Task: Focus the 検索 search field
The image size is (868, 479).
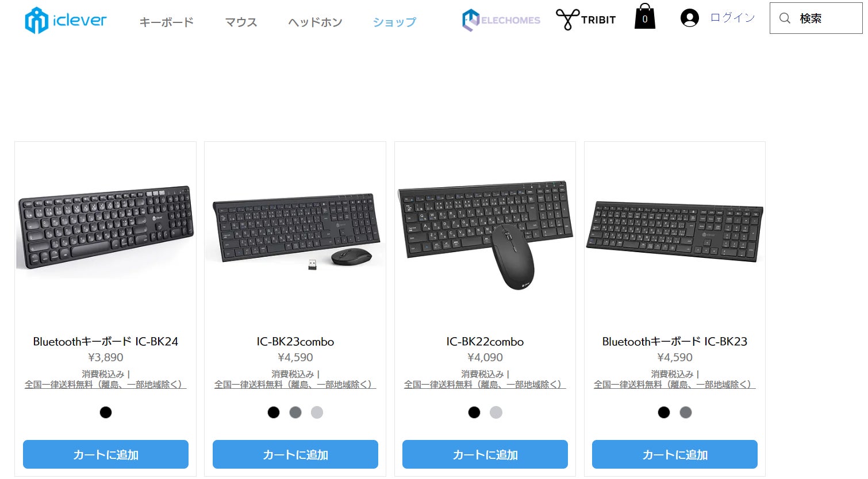Action: pyautogui.click(x=816, y=18)
